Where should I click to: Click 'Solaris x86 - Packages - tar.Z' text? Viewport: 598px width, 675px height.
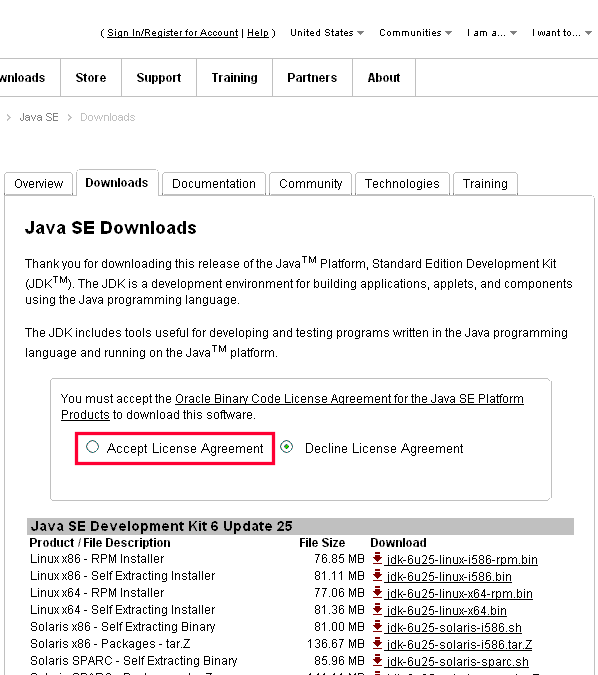(110, 644)
